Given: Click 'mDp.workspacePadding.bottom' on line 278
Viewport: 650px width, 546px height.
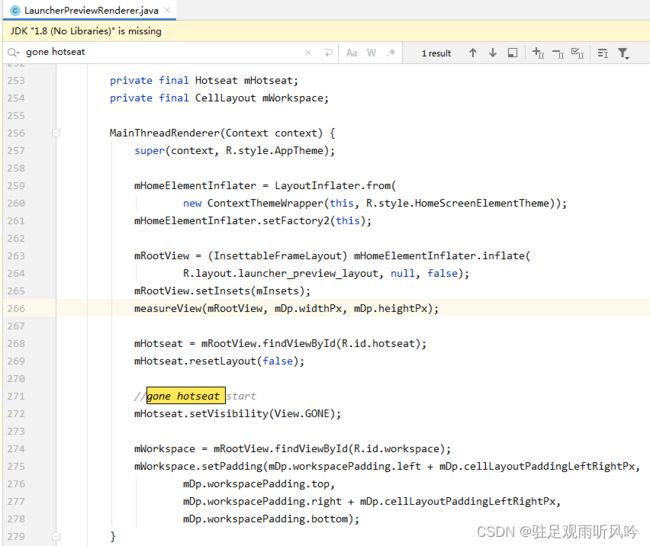Looking at the screenshot, I should (265, 519).
